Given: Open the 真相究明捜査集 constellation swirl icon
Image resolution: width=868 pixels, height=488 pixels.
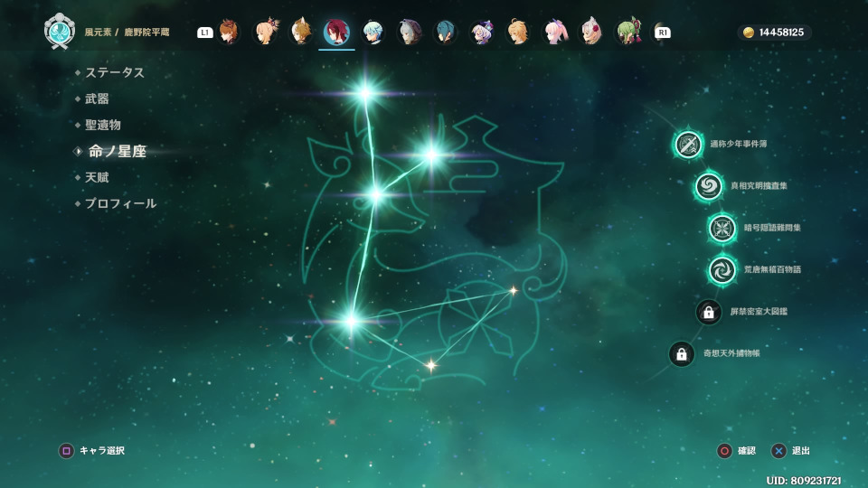Looking at the screenshot, I should pyautogui.click(x=709, y=186).
